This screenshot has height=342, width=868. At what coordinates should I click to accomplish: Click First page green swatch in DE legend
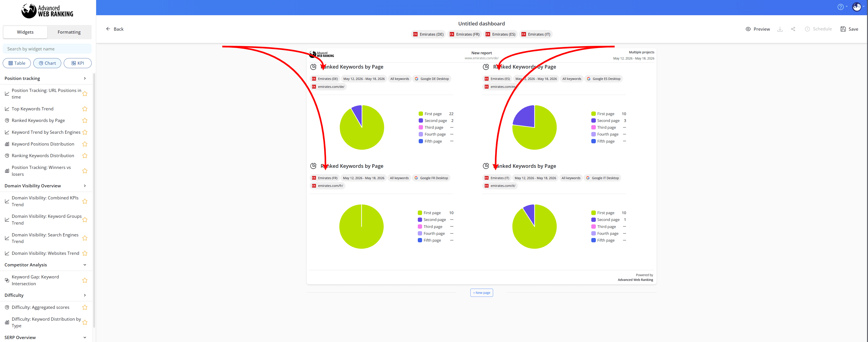click(x=421, y=114)
